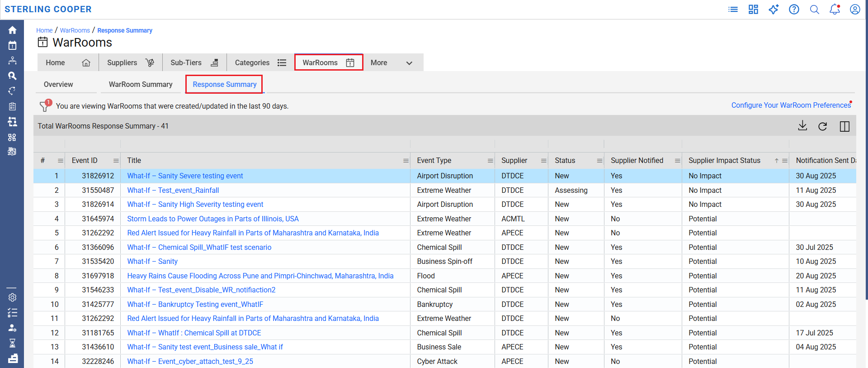Select the Cyber Attack event type cell
Image resolution: width=868 pixels, height=368 pixels.
coord(452,361)
